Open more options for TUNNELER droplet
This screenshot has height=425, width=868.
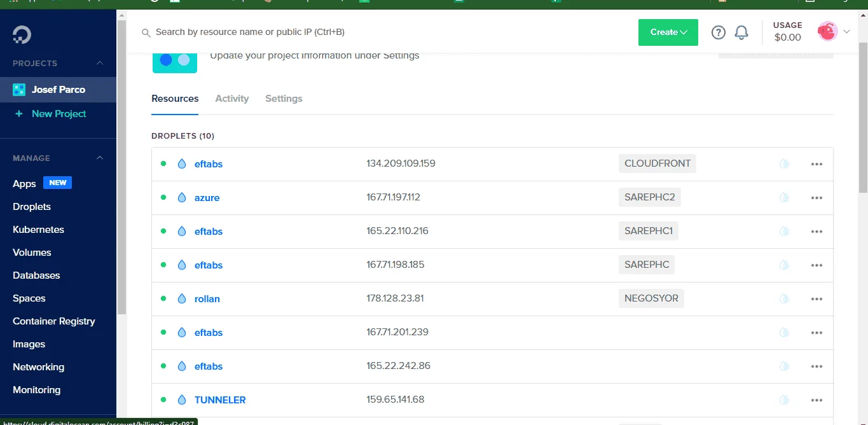817,400
